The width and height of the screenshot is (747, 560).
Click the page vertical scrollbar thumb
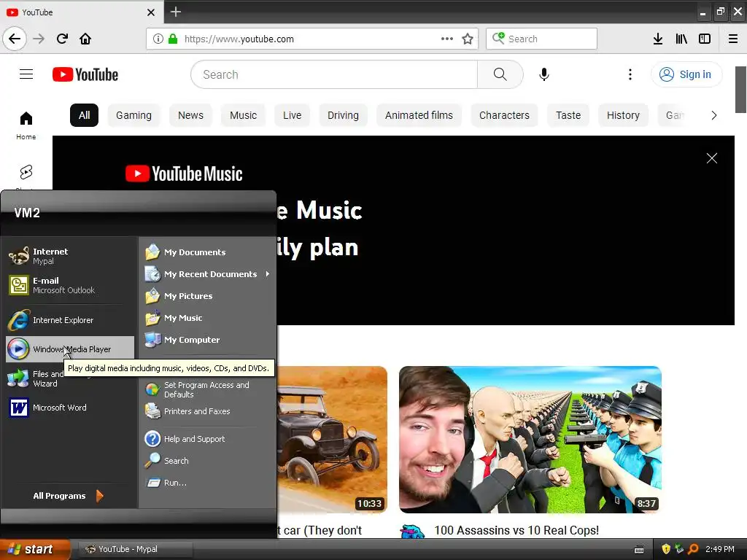click(741, 90)
